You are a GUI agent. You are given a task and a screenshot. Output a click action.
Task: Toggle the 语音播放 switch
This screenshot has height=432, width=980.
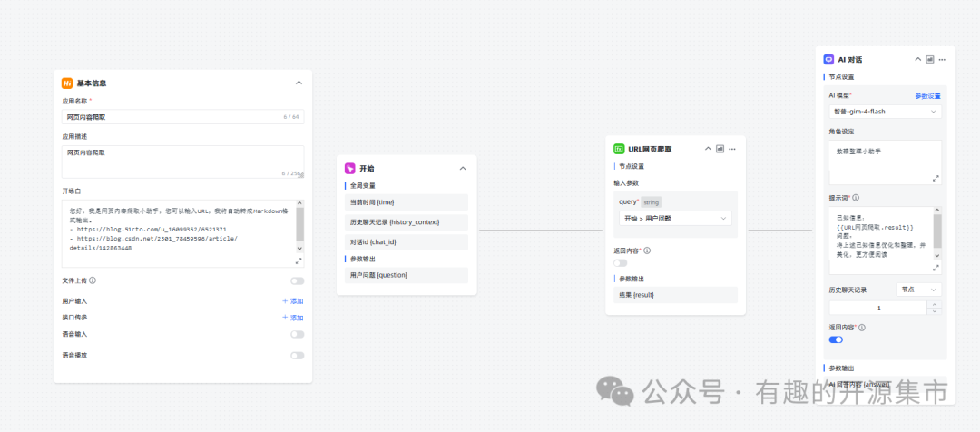pos(297,356)
